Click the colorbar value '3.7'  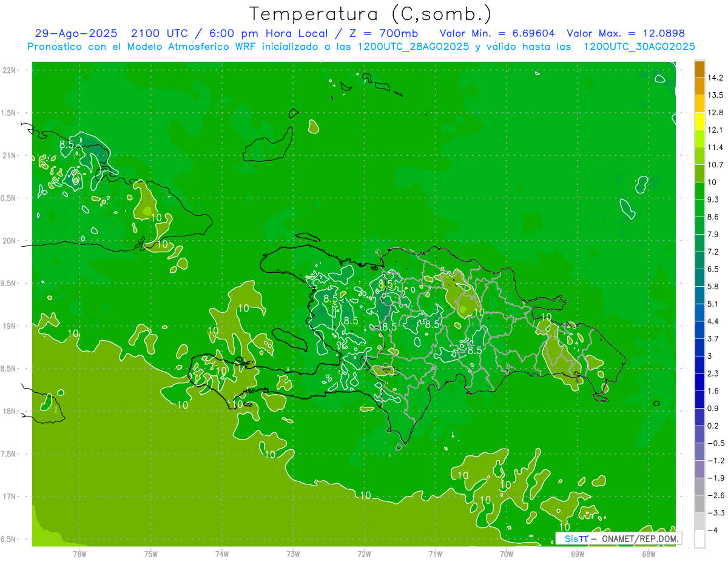click(x=713, y=339)
